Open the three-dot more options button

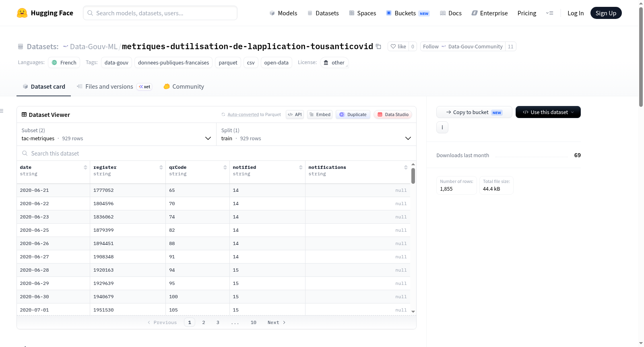tap(442, 127)
